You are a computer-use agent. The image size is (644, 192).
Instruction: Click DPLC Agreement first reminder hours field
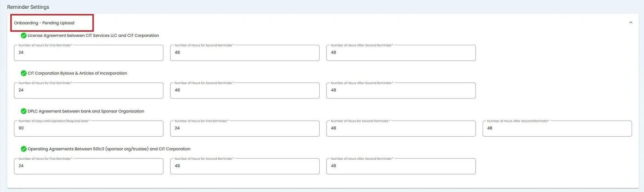tap(244, 128)
